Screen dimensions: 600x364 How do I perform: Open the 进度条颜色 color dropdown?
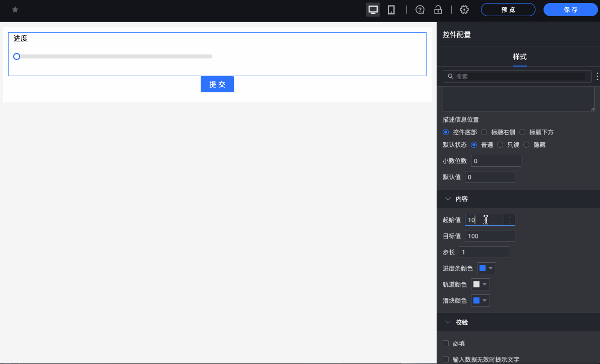(x=486, y=268)
